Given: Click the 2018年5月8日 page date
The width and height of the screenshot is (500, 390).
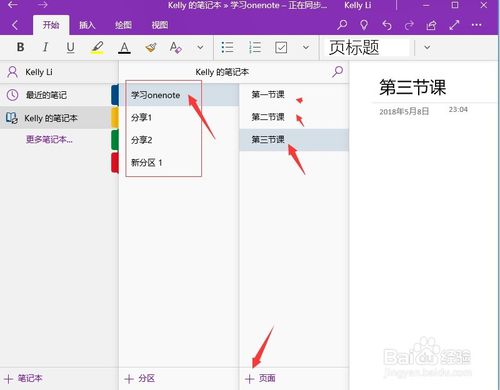Looking at the screenshot, I should click(404, 111).
